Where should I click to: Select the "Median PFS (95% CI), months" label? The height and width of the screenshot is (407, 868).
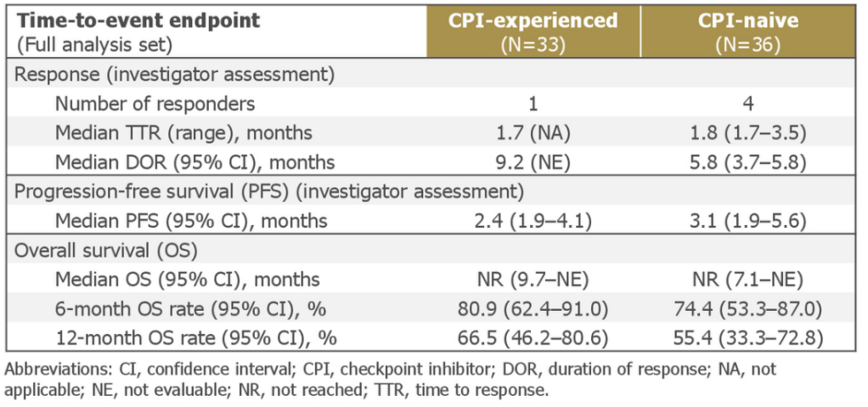(x=191, y=221)
